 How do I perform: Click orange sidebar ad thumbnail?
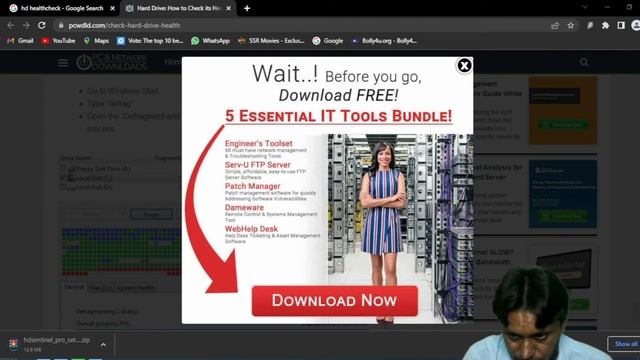pyautogui.click(x=563, y=111)
